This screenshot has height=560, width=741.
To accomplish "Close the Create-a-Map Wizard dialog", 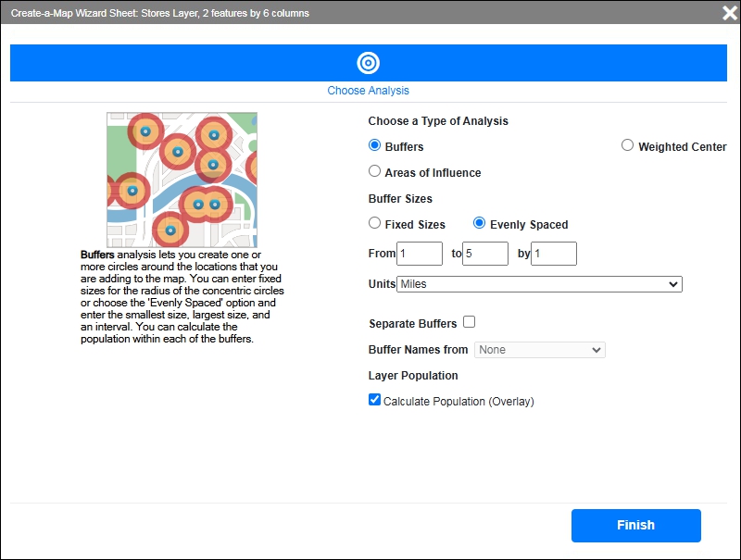I will 729,13.
